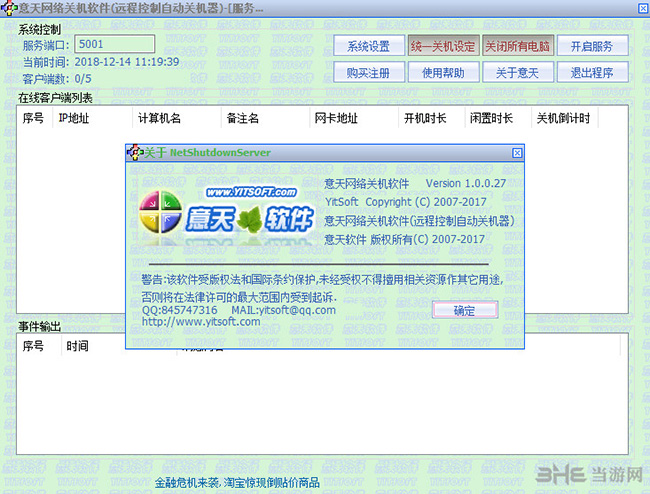
Task: Confirm the about dialog with 确定
Action: pos(465,310)
